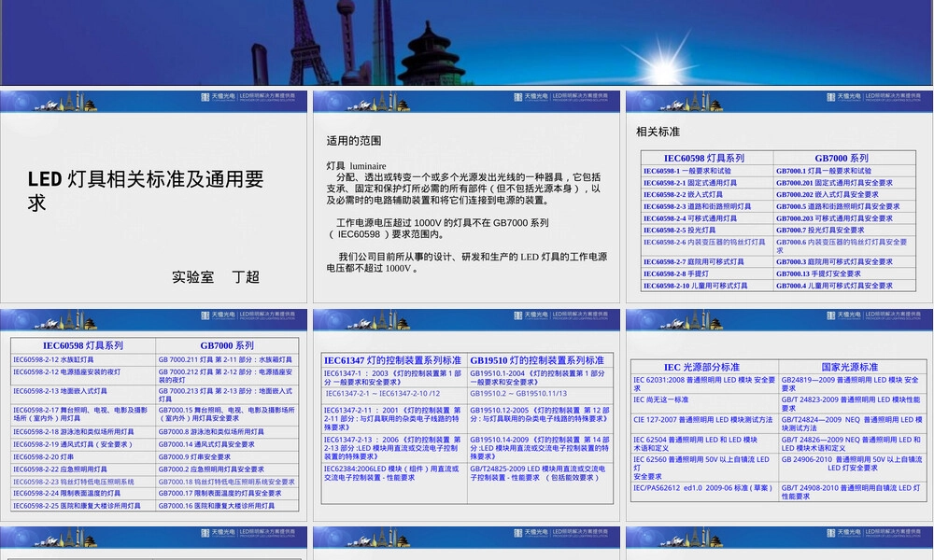The image size is (934, 560).
Task: Select cell 'IEC60598-2-18 游泳池和类似场所用灯具'
Action: point(83,432)
